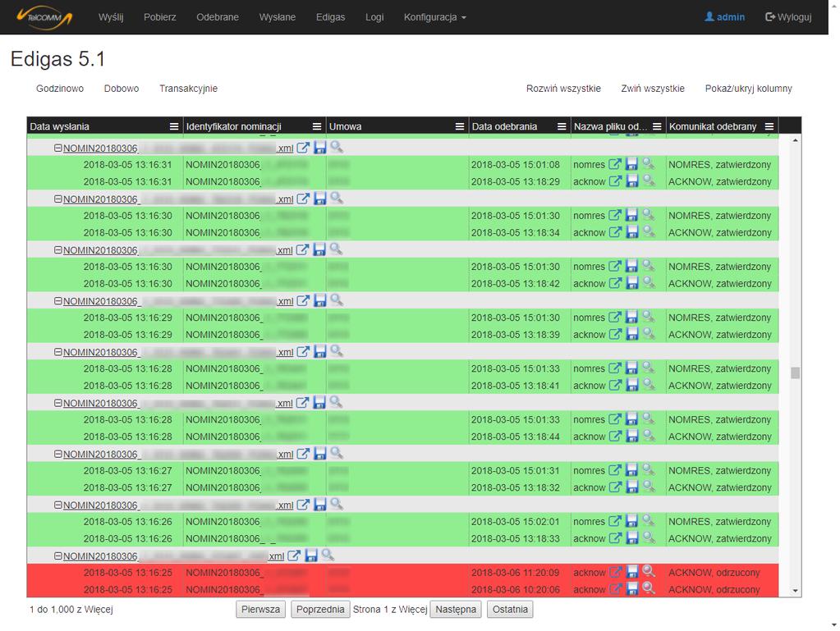Viewport: 840px width, 631px height.
Task: Go to the Pierwsza page
Action: pos(261,609)
